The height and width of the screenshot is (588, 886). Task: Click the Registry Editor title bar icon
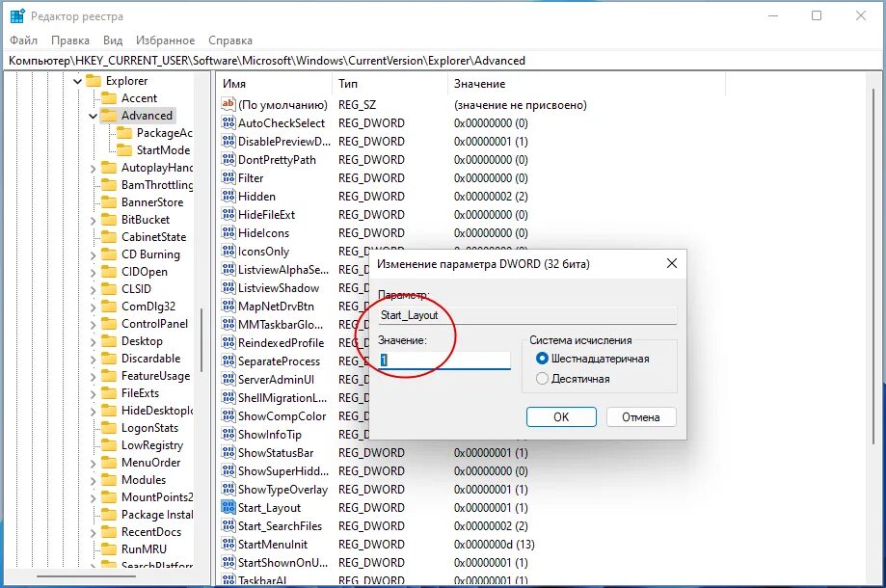point(17,16)
